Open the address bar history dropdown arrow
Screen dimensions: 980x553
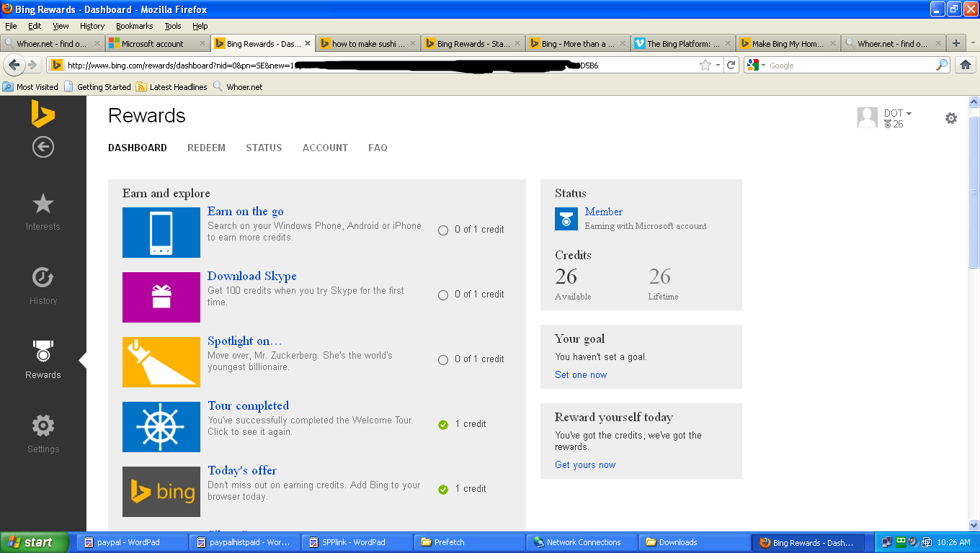click(718, 65)
